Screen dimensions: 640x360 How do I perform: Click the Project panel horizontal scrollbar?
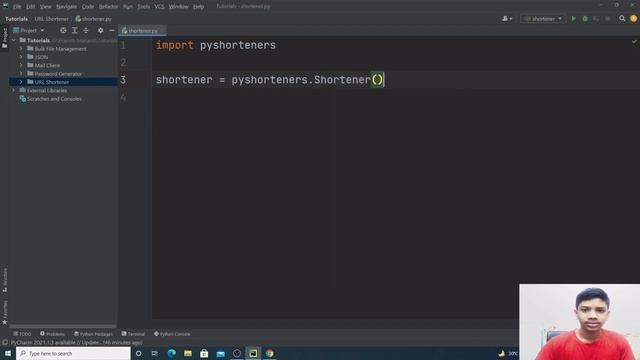(x=63, y=326)
